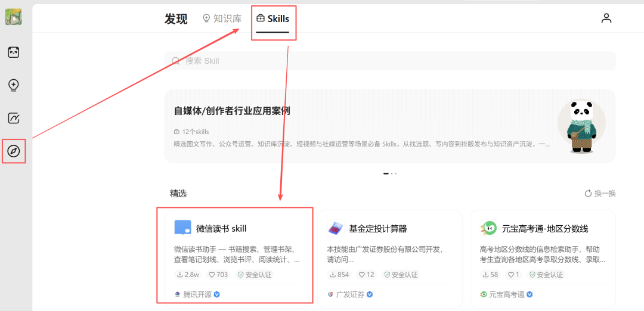Screen dimensions: 644x311
Task: Open the 广发证券 publisher link
Action: [351, 294]
